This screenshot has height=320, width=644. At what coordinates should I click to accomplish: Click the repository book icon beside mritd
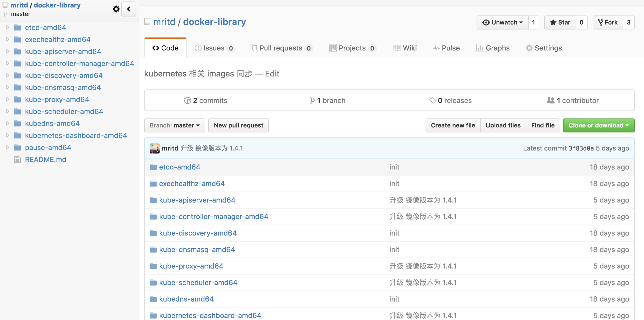(147, 22)
